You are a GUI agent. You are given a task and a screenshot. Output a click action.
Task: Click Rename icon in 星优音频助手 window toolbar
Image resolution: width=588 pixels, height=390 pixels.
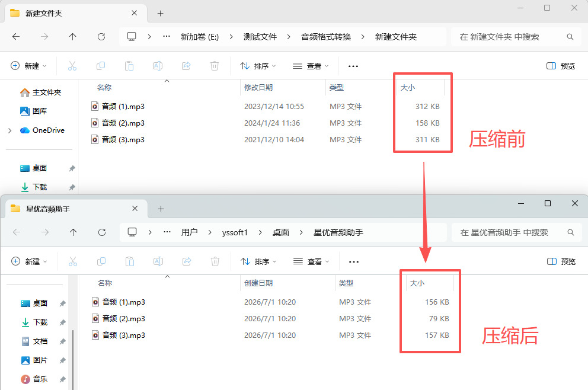click(158, 261)
